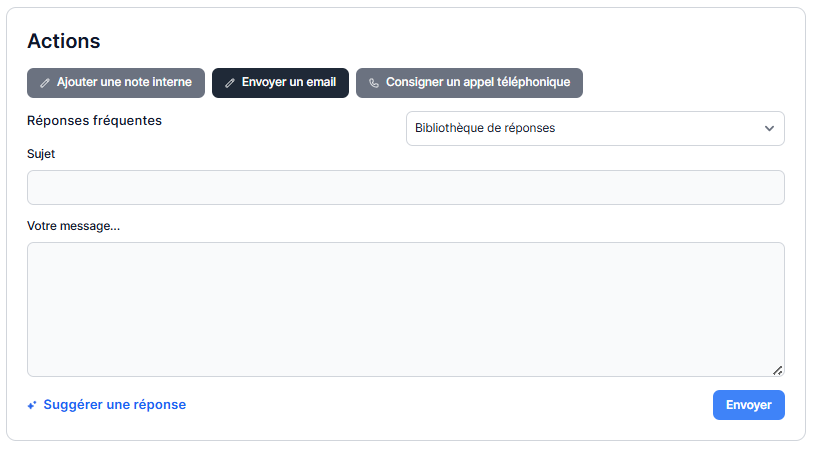Click the phone icon on Consigner un appel
This screenshot has width=814, height=449.
[374, 83]
